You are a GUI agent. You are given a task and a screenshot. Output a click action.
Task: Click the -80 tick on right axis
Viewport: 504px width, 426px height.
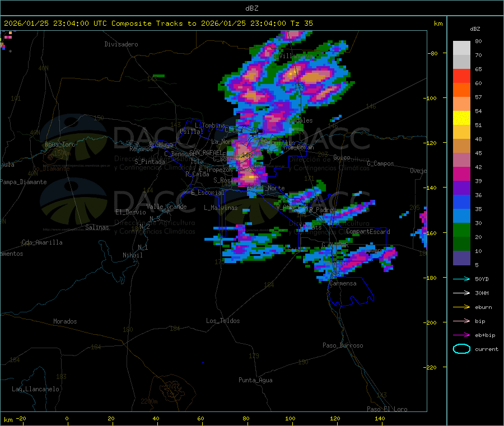(433, 53)
